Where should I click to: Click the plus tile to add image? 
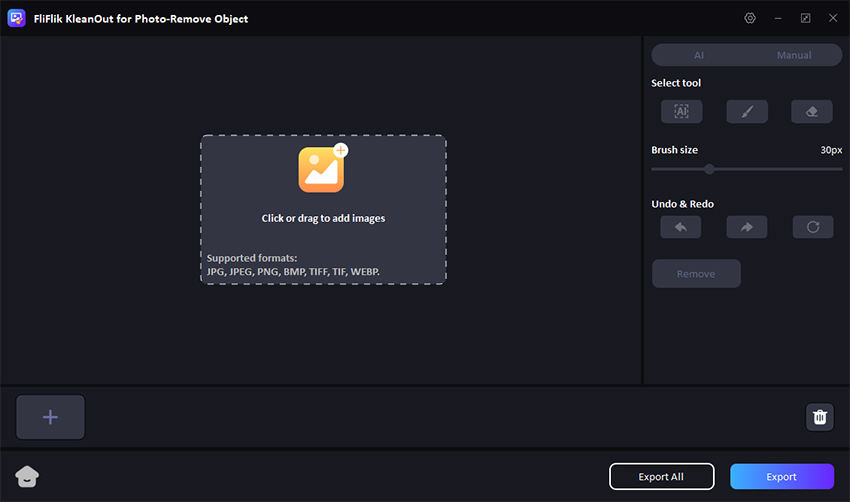click(x=50, y=417)
